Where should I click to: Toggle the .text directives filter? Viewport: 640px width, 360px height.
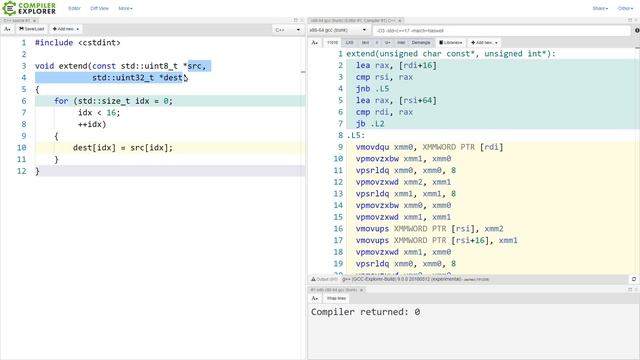tap(365, 42)
